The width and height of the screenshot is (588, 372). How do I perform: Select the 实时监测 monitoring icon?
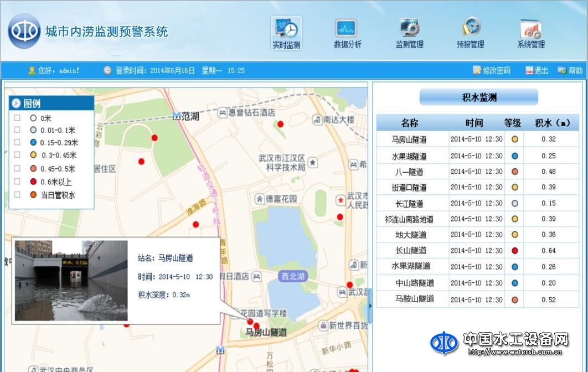click(x=287, y=30)
